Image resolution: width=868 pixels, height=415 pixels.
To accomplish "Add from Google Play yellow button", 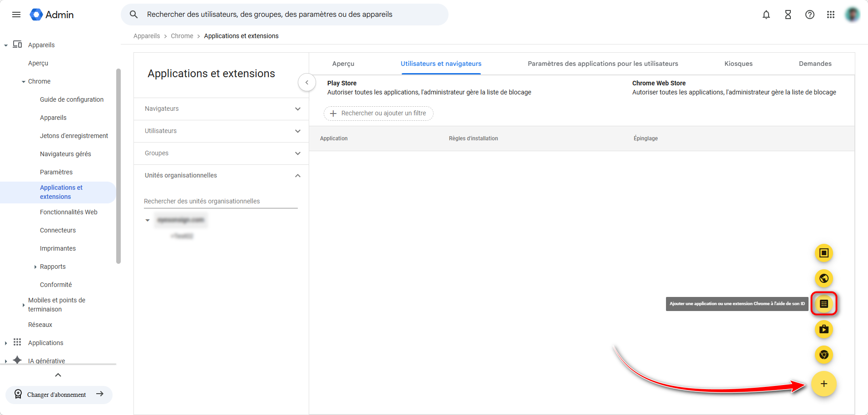I will (824, 329).
